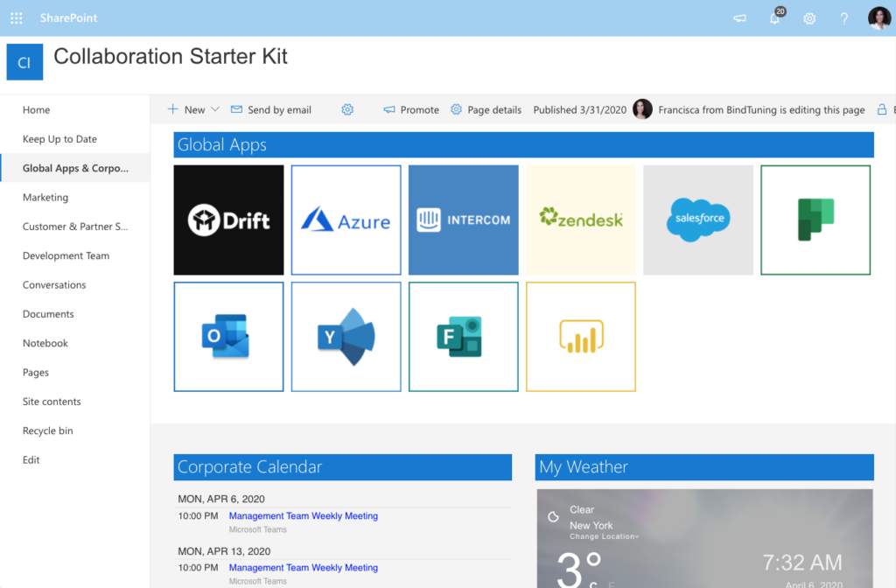This screenshot has height=588, width=896.
Task: Click Send by email command
Action: pyautogui.click(x=271, y=109)
